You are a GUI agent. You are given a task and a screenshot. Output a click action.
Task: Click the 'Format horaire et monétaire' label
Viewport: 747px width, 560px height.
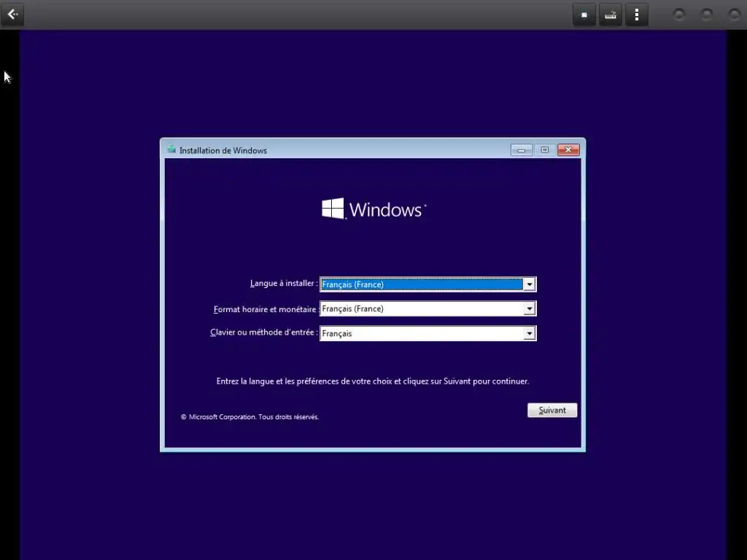(266, 309)
